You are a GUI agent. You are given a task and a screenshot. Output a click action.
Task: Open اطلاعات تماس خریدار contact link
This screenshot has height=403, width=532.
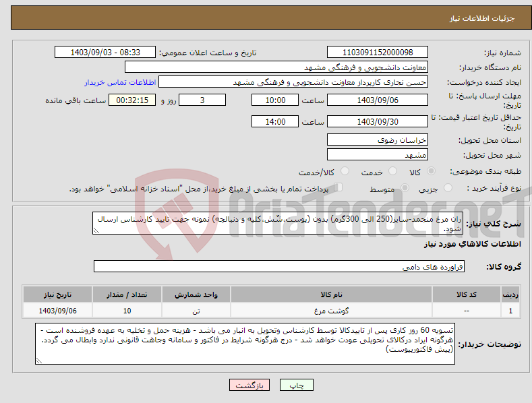click(x=120, y=82)
